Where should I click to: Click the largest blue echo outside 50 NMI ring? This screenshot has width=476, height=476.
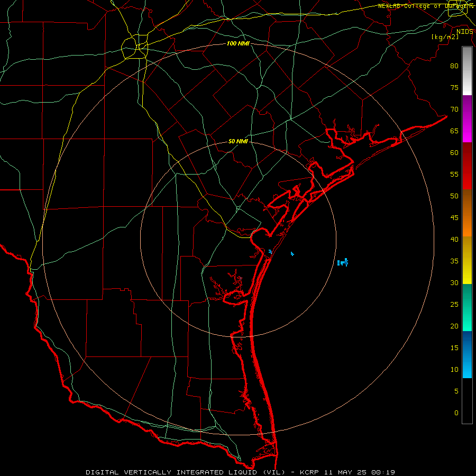[343, 262]
